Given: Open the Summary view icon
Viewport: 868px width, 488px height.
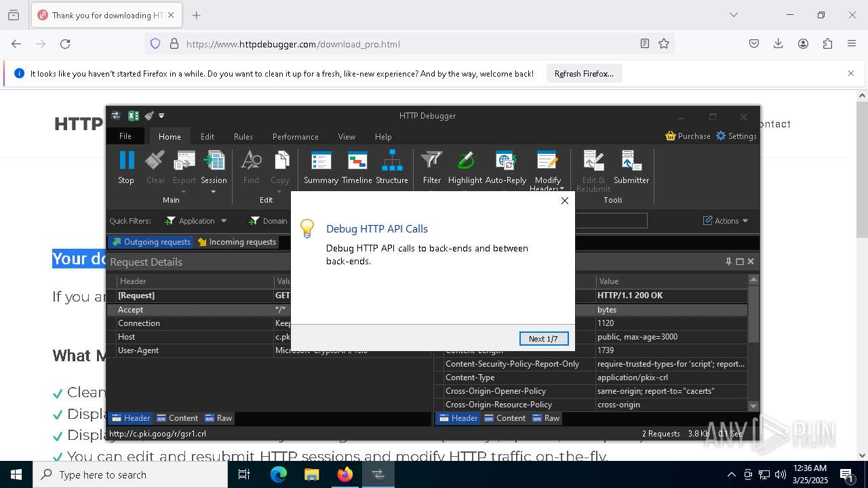Looking at the screenshot, I should point(321,161).
